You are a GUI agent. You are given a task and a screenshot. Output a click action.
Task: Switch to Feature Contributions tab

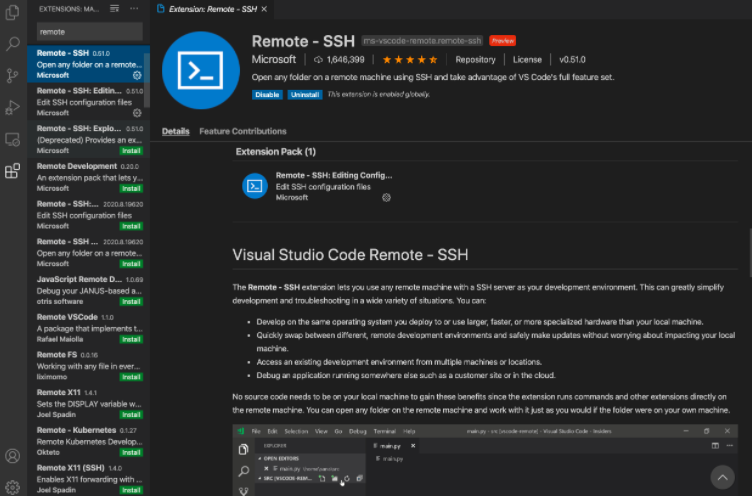point(243,131)
